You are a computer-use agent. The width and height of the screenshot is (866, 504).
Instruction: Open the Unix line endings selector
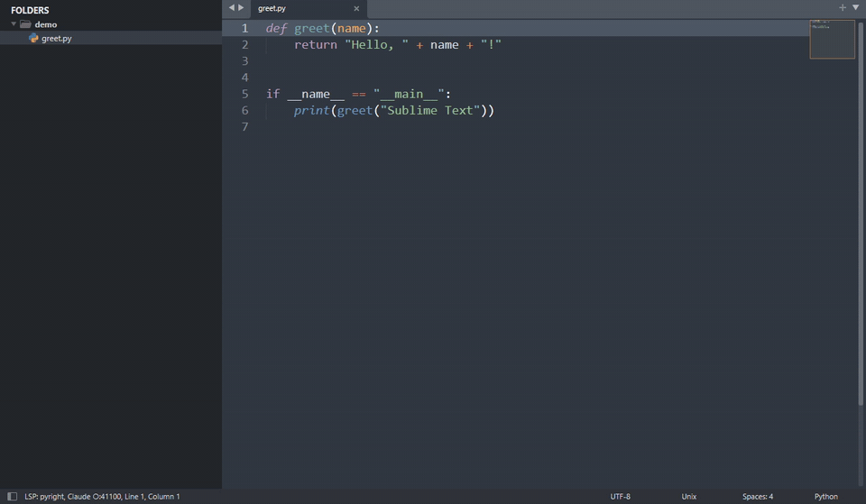click(x=688, y=496)
